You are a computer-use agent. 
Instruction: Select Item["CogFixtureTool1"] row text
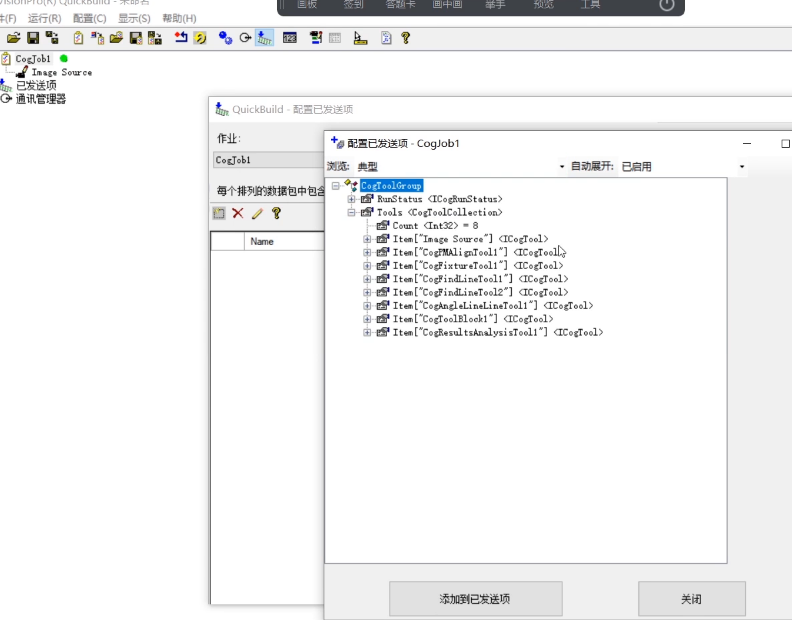coord(478,266)
